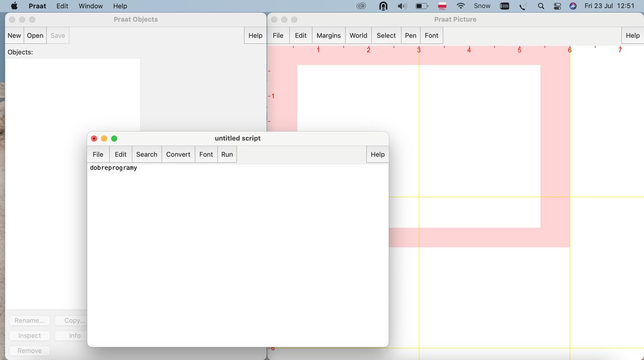The image size is (644, 360).
Task: Click the Remove button in Praat Objects
Action: tap(29, 350)
